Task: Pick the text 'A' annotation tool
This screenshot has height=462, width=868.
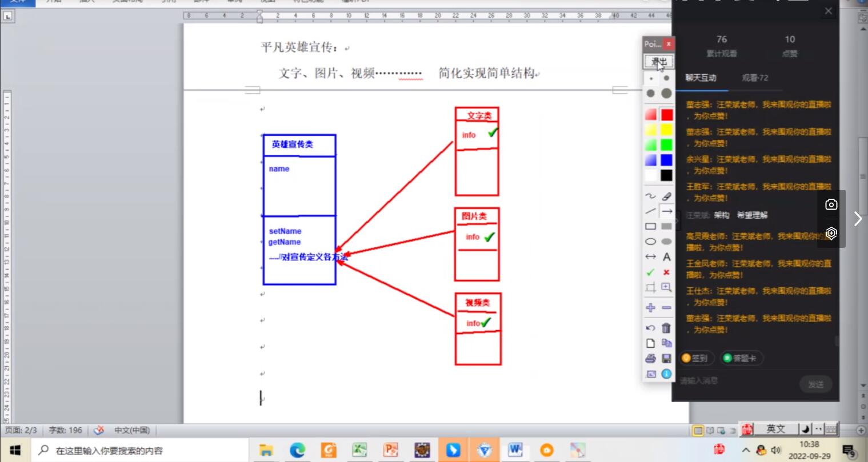Action: (x=666, y=257)
